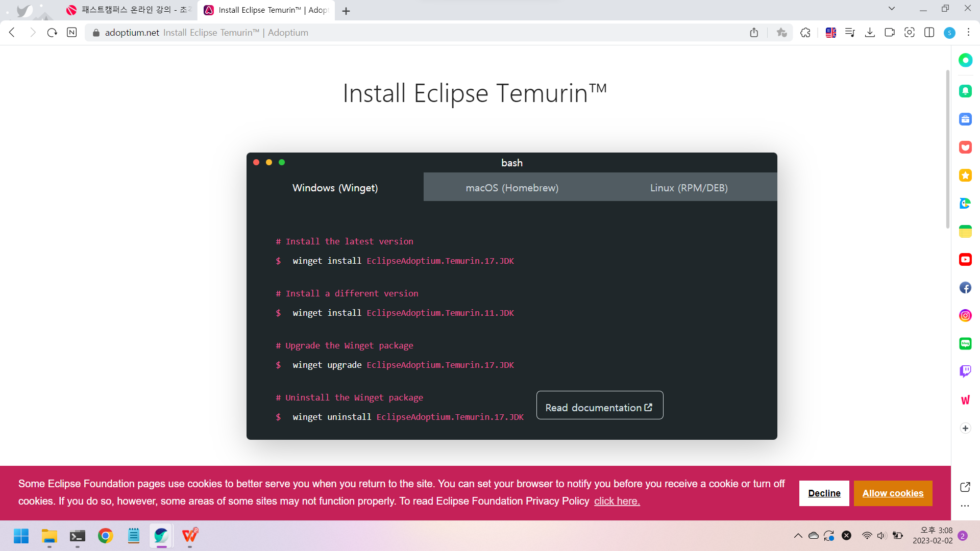The width and height of the screenshot is (980, 551).
Task: Click the Allow cookies button
Action: coord(893,493)
